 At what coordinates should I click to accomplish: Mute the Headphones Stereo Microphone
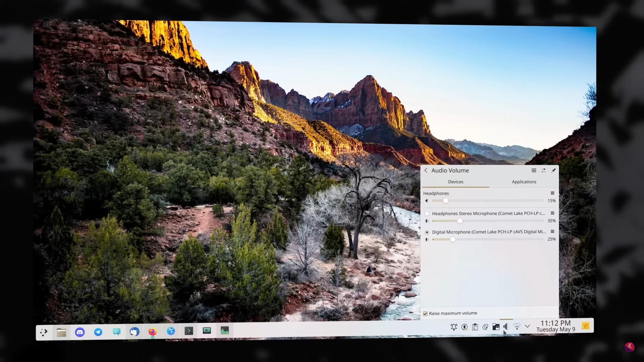click(x=427, y=221)
